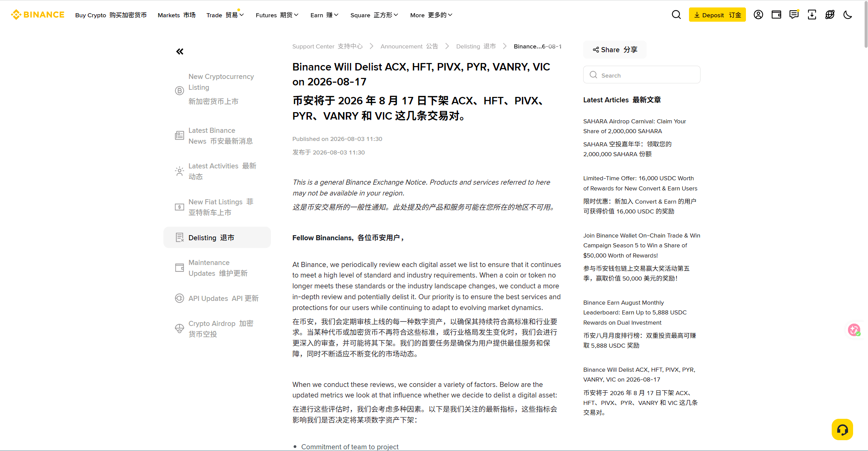Open Buy Crypto in the top navigation
The height and width of the screenshot is (451, 868).
(x=111, y=15)
